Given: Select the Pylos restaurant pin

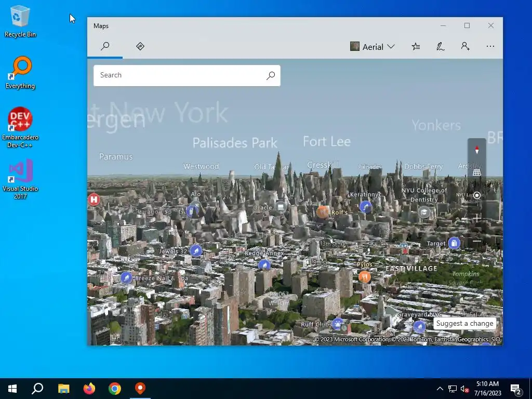Looking at the screenshot, I should 364,277.
